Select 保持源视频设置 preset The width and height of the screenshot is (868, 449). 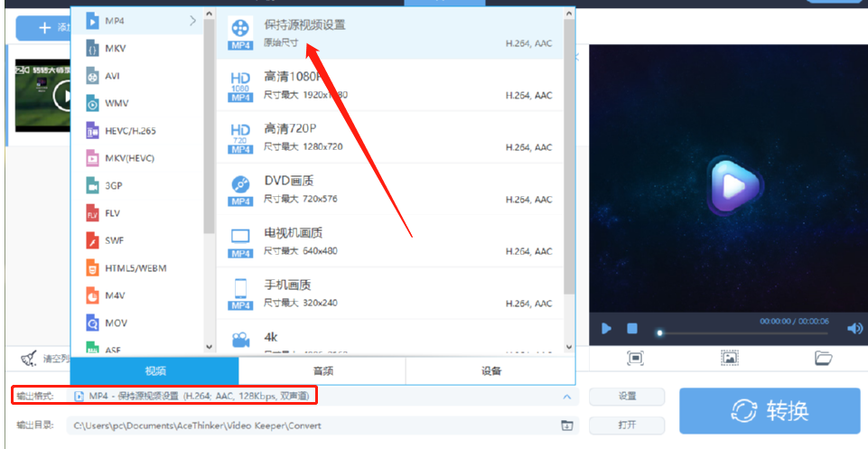pyautogui.click(x=389, y=33)
